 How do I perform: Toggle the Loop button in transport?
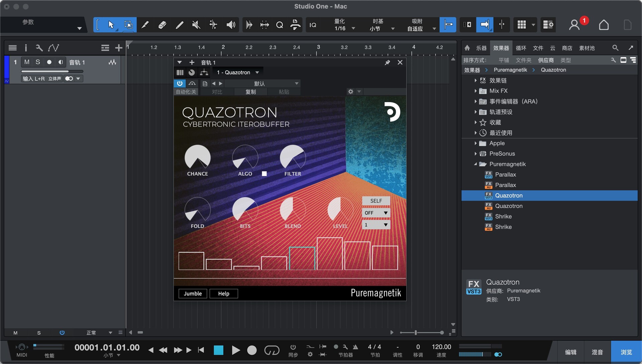point(272,350)
